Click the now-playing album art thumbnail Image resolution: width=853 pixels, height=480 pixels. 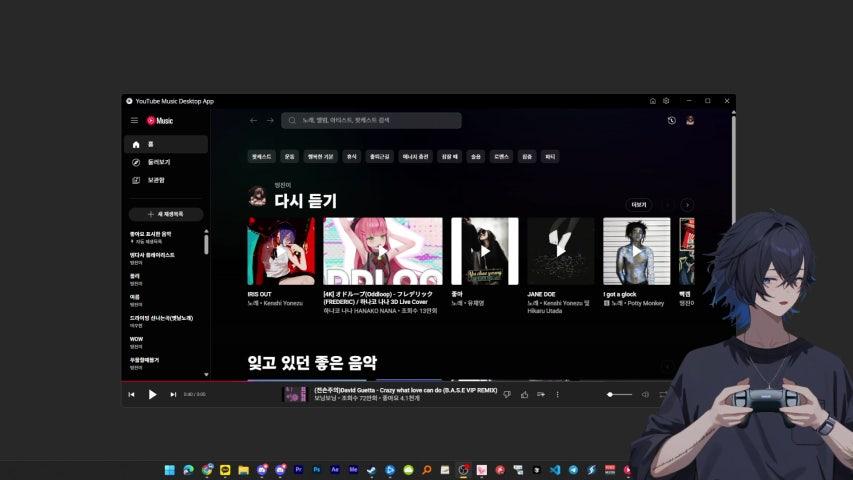(x=295, y=395)
